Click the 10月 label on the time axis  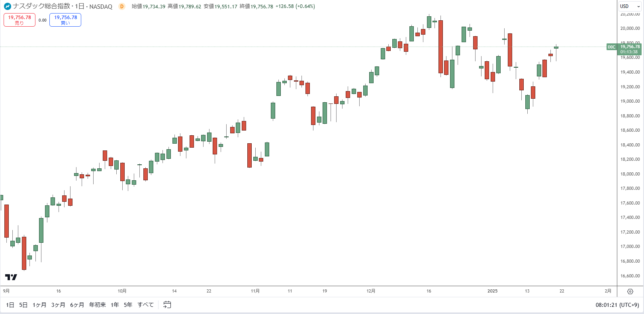[122, 291]
